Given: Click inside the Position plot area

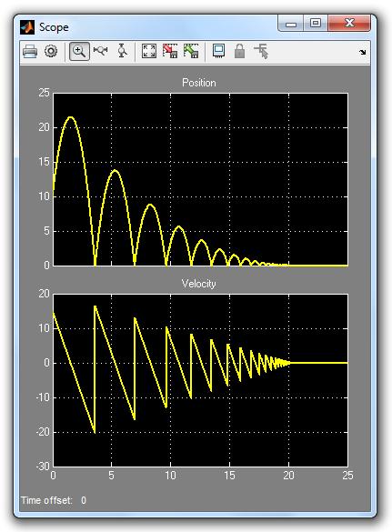Looking at the screenshot, I should tap(200, 179).
